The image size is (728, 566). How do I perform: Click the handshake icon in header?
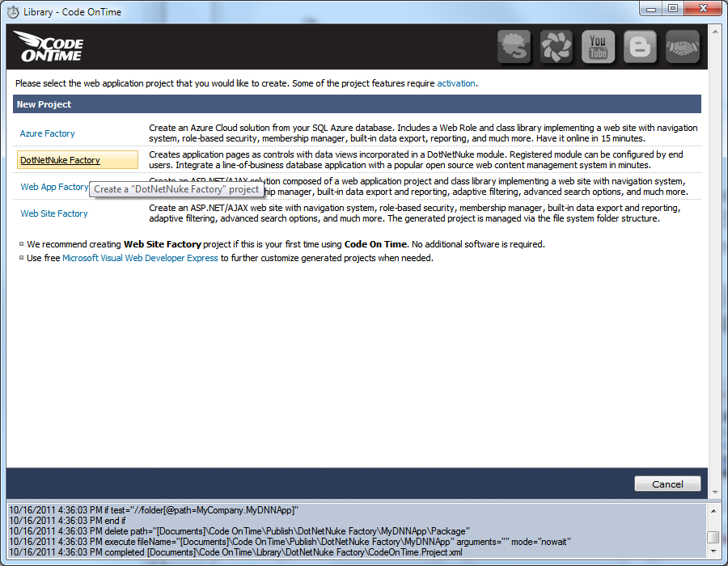coord(682,48)
